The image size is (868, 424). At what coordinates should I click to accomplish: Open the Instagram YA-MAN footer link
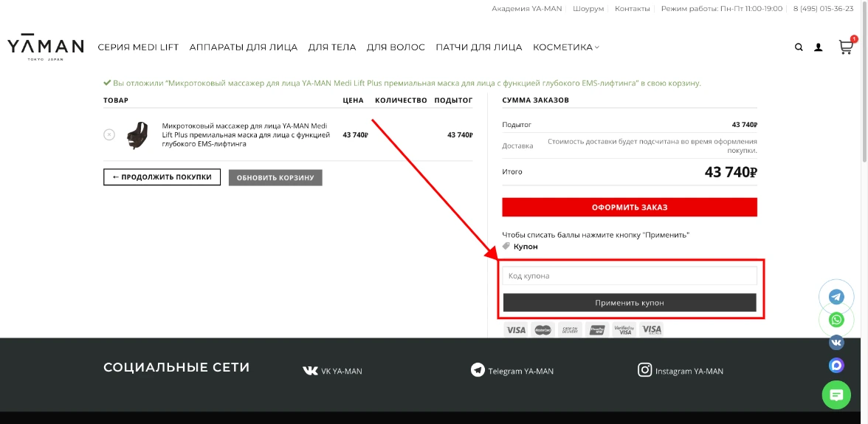click(x=681, y=371)
